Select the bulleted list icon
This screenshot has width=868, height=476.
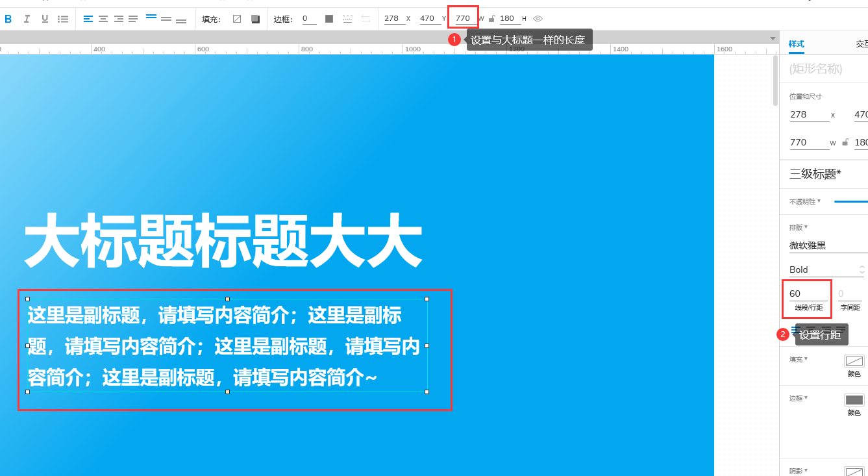pos(63,18)
